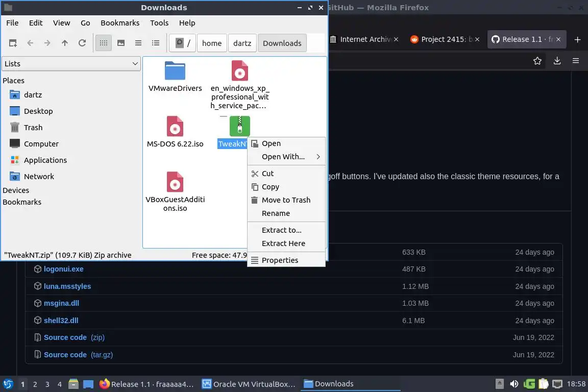Choose Extract Here from context menu
Viewport: 588px width, 392px height.
[x=286, y=243]
